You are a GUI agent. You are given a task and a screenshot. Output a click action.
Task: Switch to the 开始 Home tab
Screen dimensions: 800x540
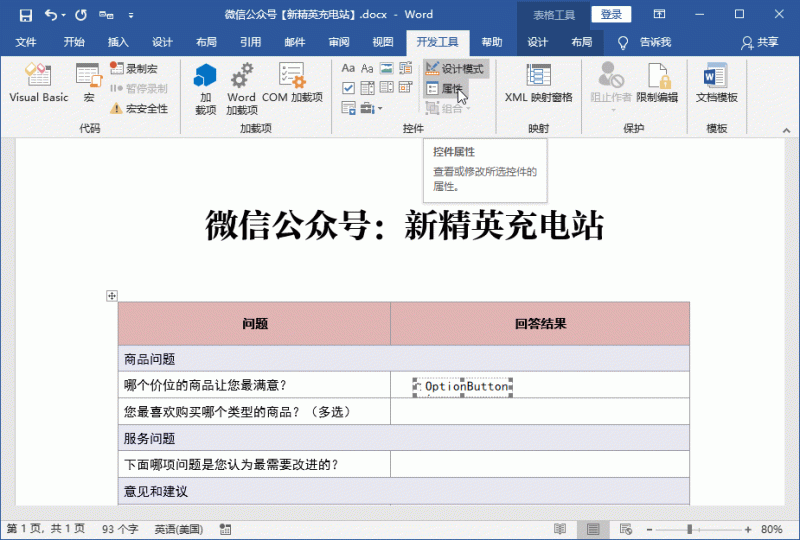pos(74,42)
